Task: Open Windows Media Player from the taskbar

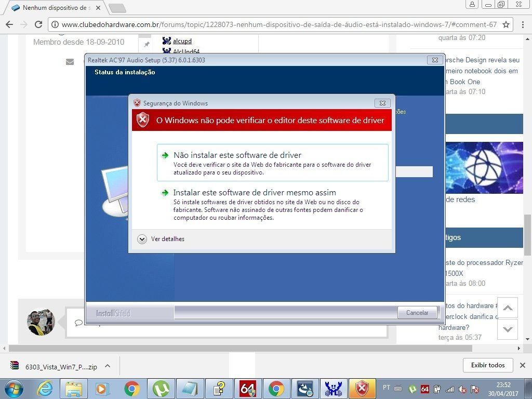Action: pos(103,389)
